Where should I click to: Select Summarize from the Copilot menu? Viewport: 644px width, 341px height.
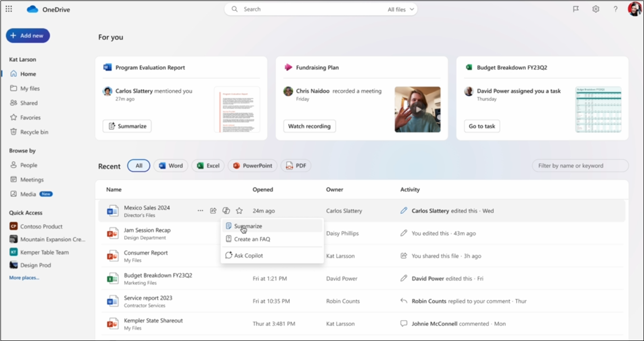click(x=248, y=226)
